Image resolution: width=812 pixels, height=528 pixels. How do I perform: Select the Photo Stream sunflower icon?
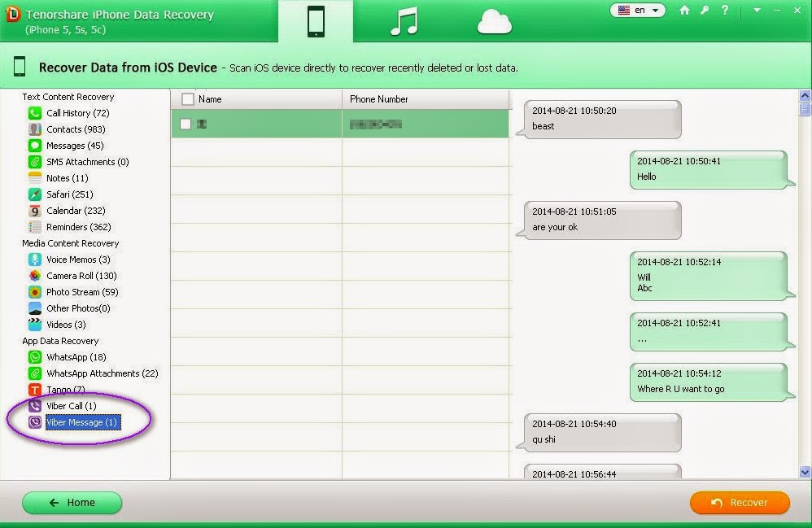pos(35,292)
